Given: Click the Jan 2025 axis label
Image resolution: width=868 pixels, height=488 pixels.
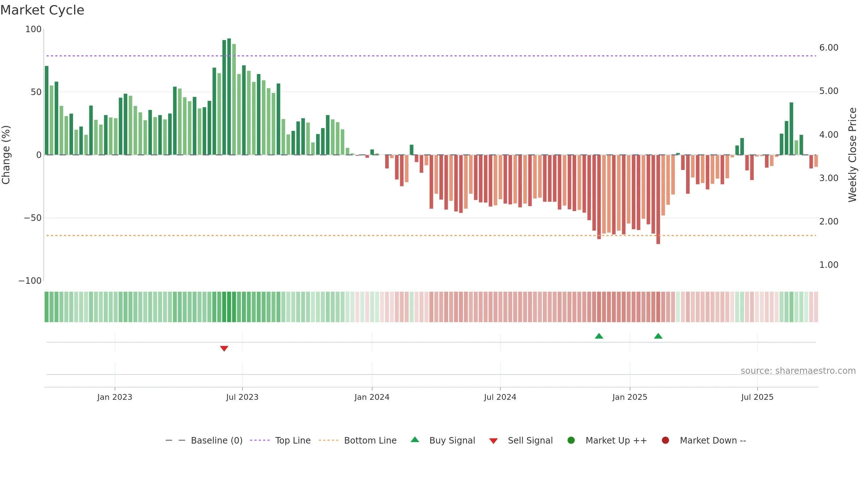Looking at the screenshot, I should coord(630,397).
